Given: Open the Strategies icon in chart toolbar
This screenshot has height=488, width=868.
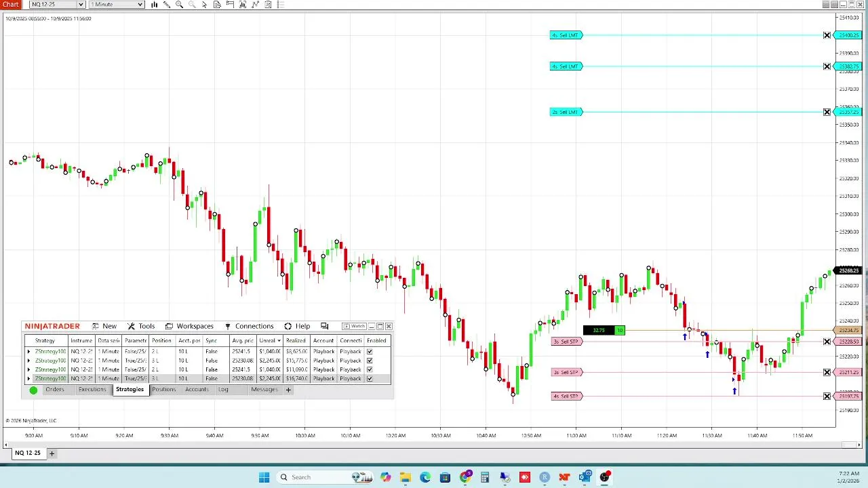Looking at the screenshot, I should (x=256, y=5).
